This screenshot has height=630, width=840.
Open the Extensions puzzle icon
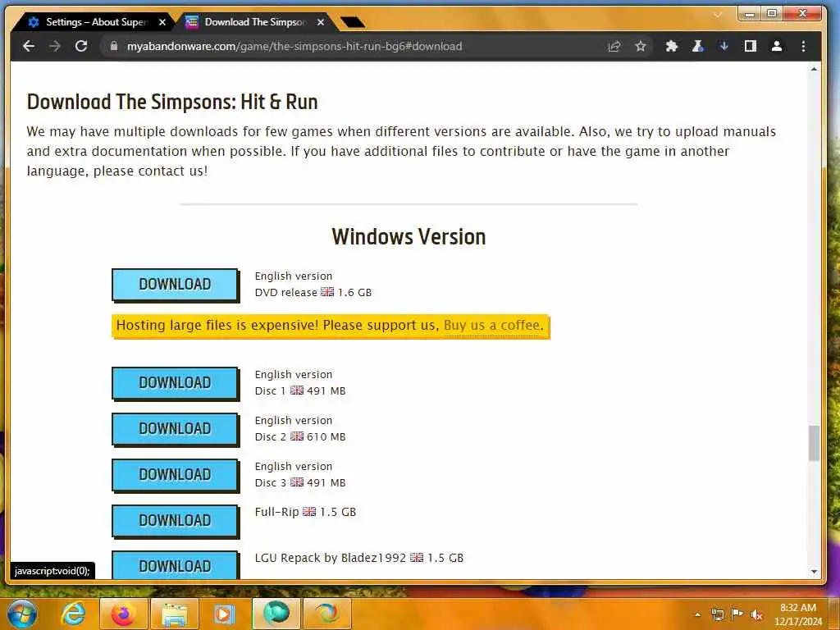click(x=671, y=47)
